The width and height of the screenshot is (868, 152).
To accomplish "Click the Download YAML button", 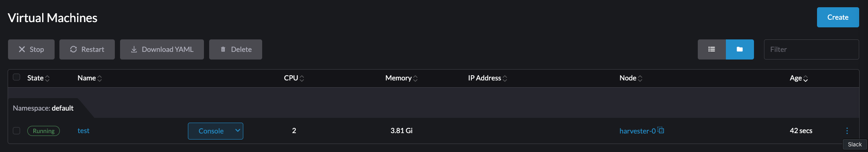I will coord(162,49).
